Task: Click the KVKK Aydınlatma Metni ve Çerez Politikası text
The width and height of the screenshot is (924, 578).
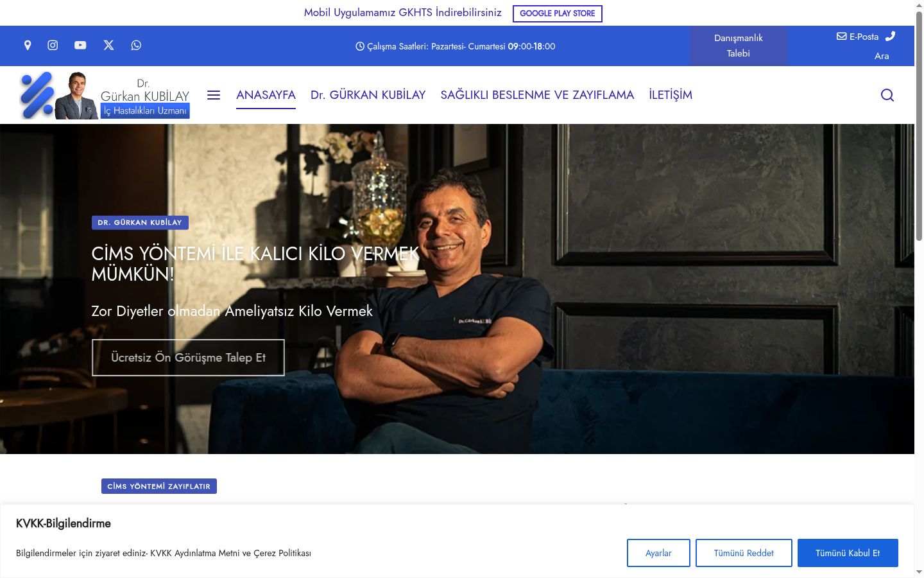Action: coord(230,553)
